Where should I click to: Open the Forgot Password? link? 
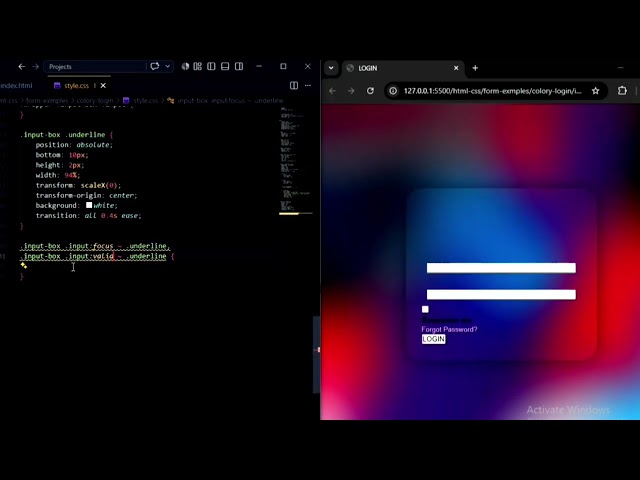tap(449, 329)
